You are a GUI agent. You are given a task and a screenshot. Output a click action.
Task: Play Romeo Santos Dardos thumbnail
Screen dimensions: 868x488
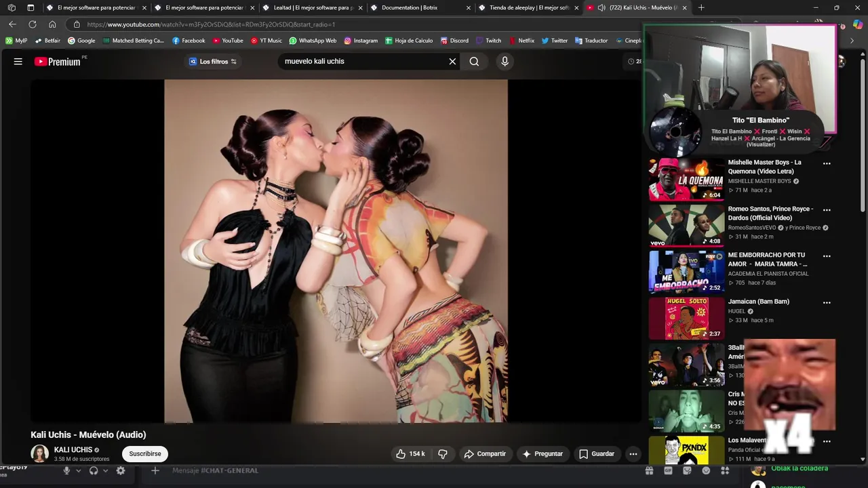click(x=686, y=226)
